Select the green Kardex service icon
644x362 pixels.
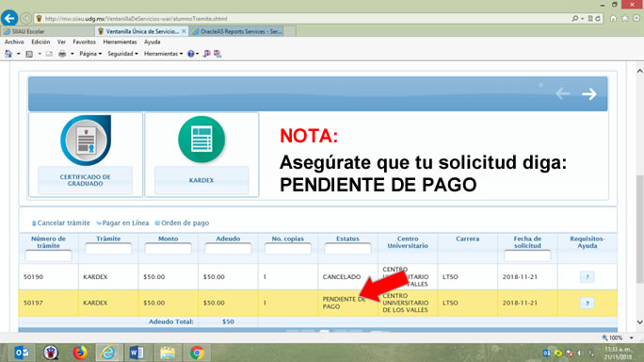(201, 140)
